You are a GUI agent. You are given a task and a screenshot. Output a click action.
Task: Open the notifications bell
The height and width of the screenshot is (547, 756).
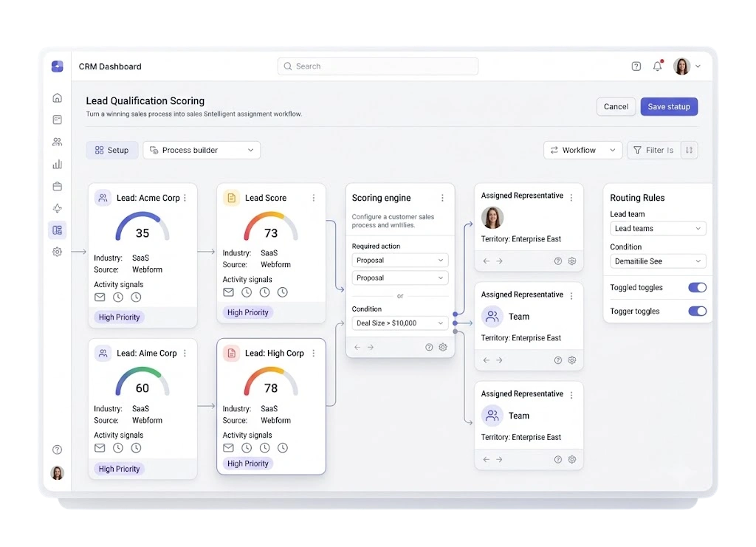pos(658,66)
